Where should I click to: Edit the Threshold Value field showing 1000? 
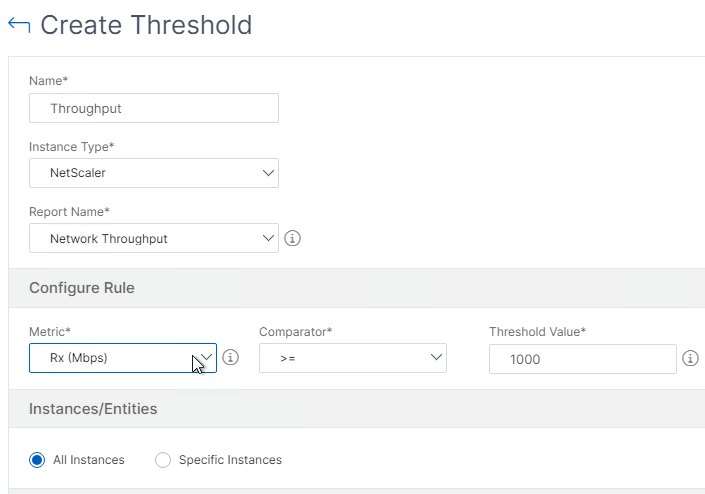click(x=583, y=359)
